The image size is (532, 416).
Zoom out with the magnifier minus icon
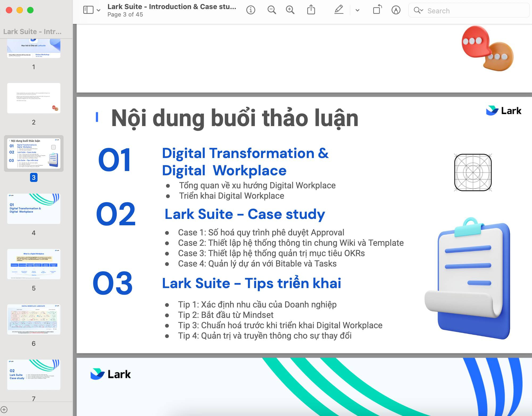click(272, 10)
